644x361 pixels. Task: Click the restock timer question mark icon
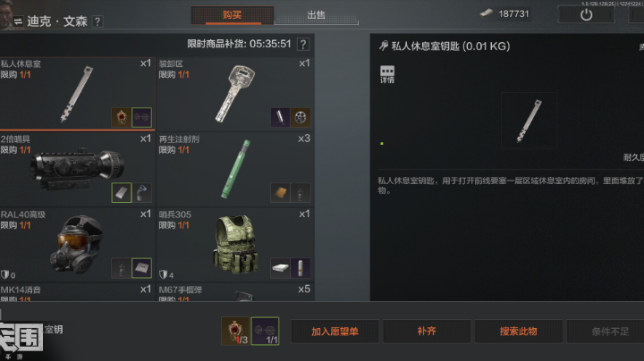[303, 45]
